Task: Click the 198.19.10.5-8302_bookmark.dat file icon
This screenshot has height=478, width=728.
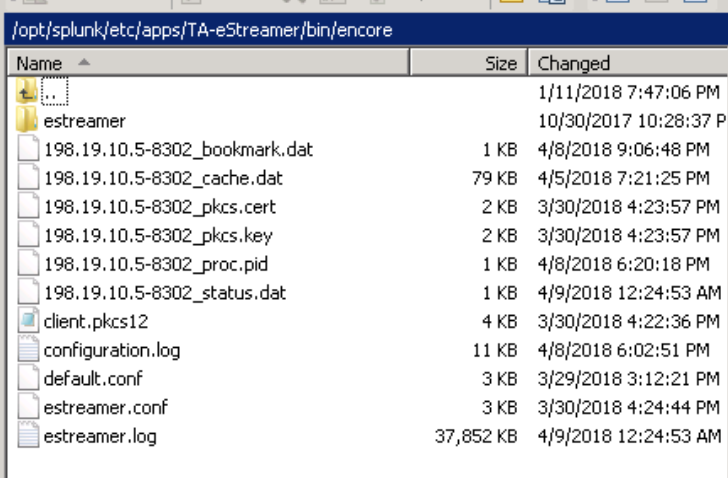Action: [27, 150]
